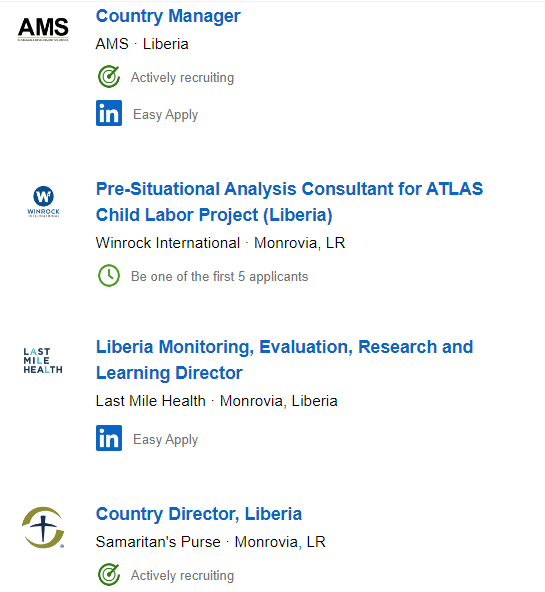The height and width of the screenshot is (592, 545).
Task: Click the Samaritan's Purse · Monrovia, LR line
Action: pyautogui.click(x=211, y=542)
